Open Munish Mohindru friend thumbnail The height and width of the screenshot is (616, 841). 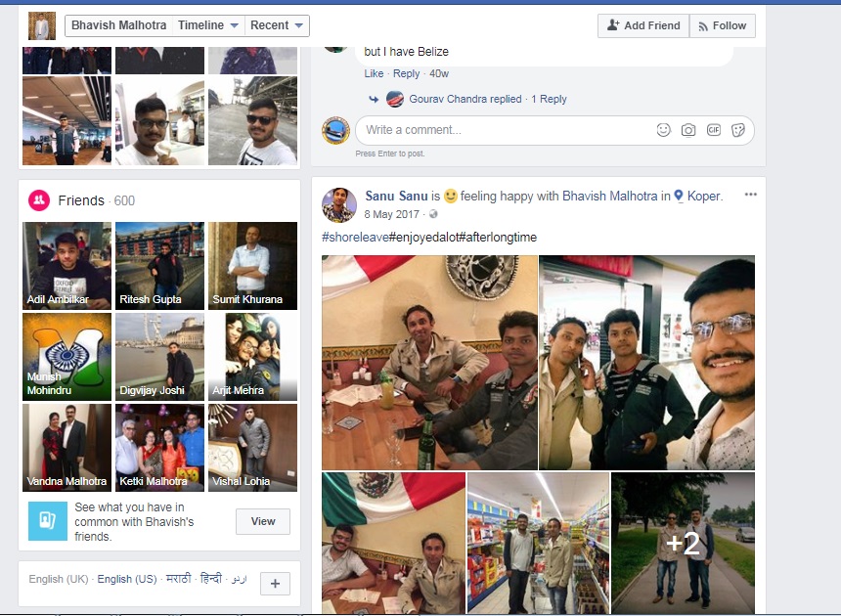click(67, 357)
